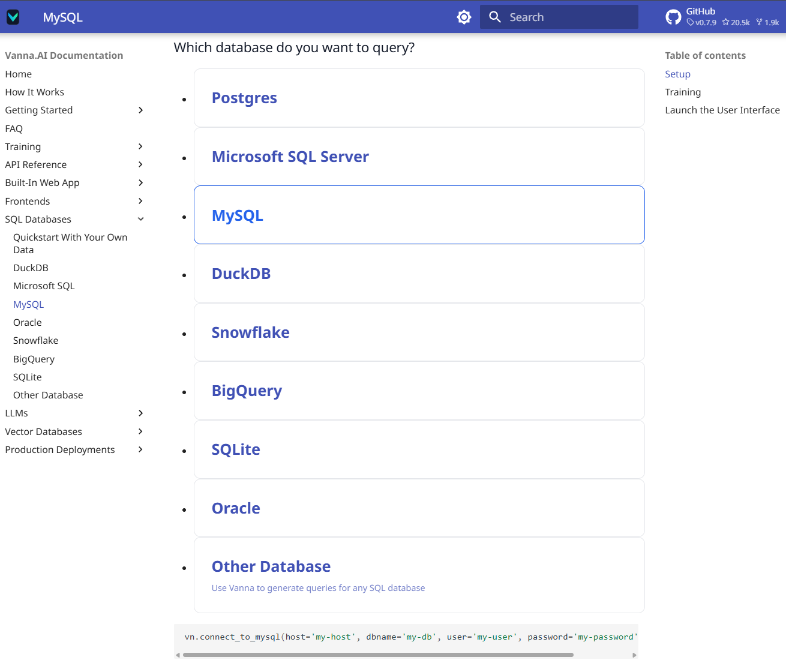Choose the Postgres database card
The height and width of the screenshot is (672, 786).
419,98
